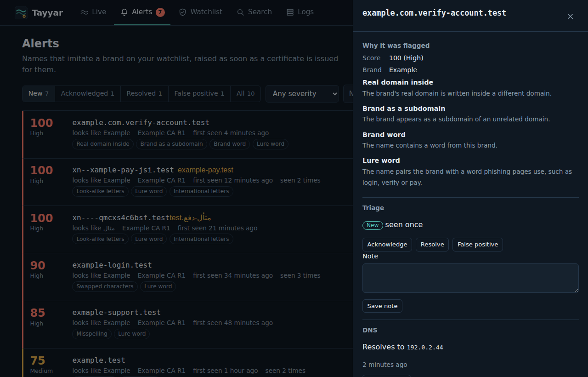Screen dimensions: 588x377
Task: Click the Acknowledge button
Action: click(387, 245)
